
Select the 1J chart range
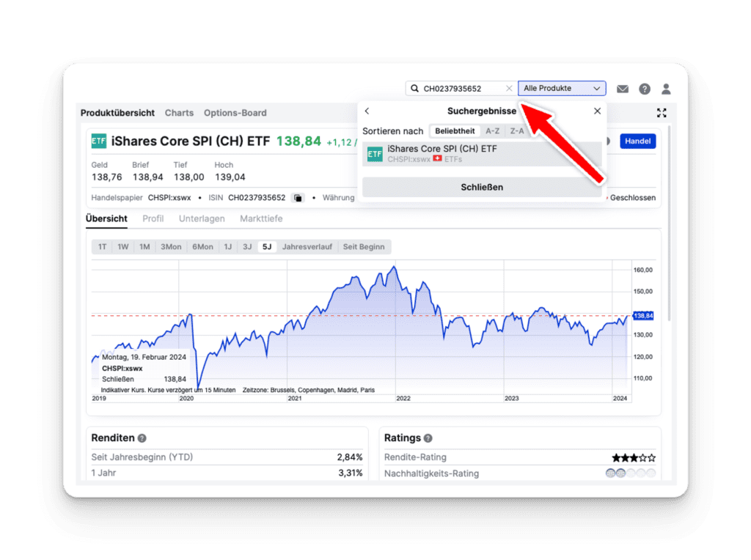pyautogui.click(x=228, y=247)
